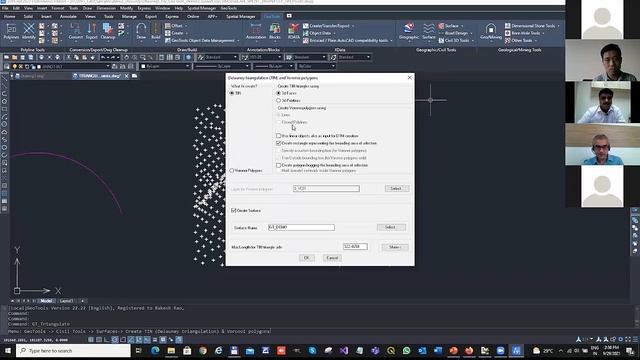The image size is (640, 360).
Task: Select the Voronoi Polygons radio button
Action: click(232, 170)
